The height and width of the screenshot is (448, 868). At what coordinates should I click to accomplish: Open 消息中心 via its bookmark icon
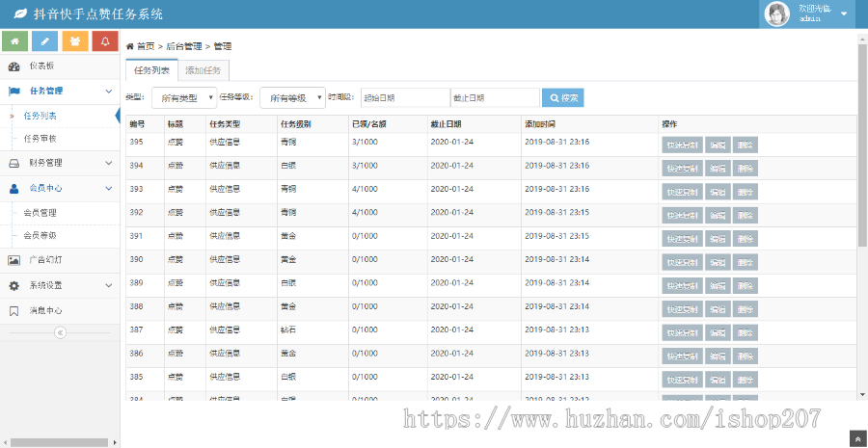[14, 311]
